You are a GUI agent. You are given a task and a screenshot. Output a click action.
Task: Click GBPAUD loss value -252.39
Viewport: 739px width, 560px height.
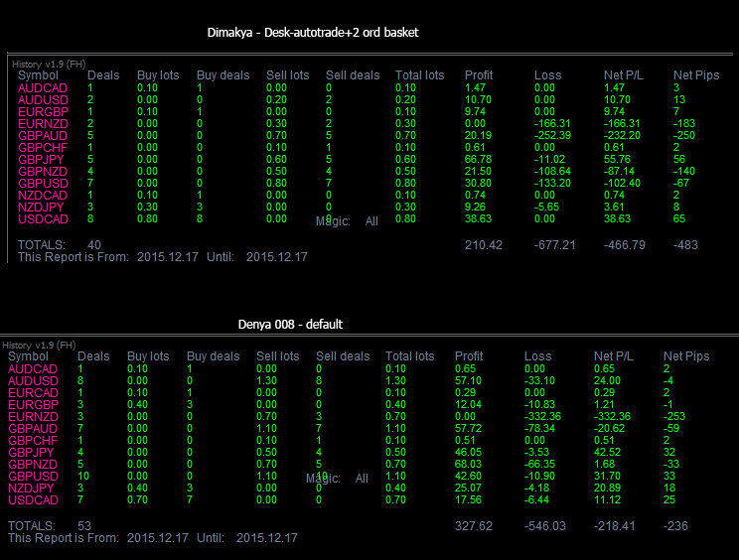[552, 136]
